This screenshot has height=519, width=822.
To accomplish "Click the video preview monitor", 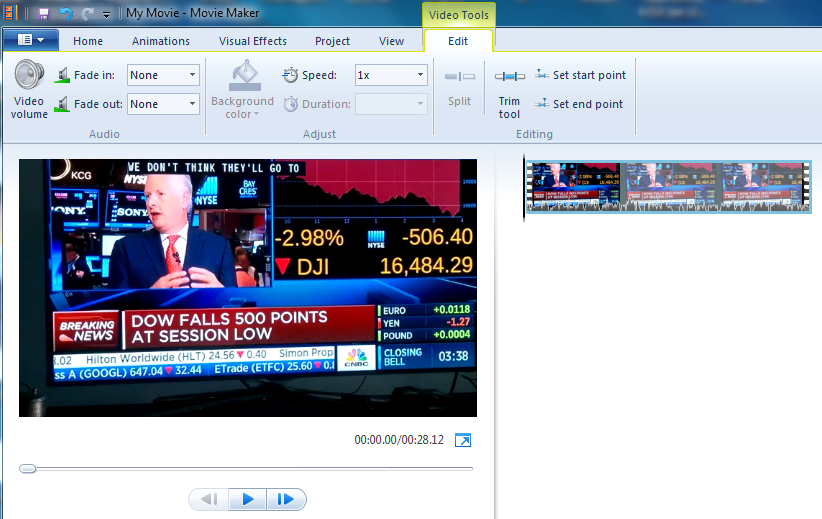I will [248, 288].
